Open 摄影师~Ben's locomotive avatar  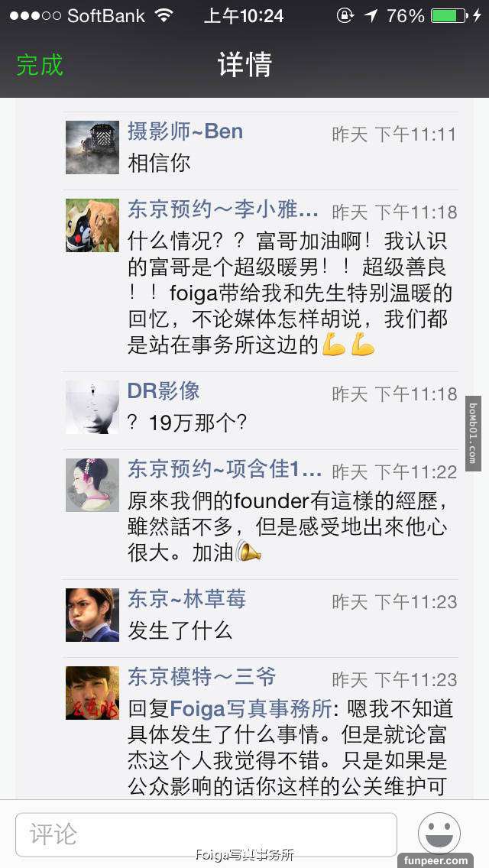[x=92, y=147]
